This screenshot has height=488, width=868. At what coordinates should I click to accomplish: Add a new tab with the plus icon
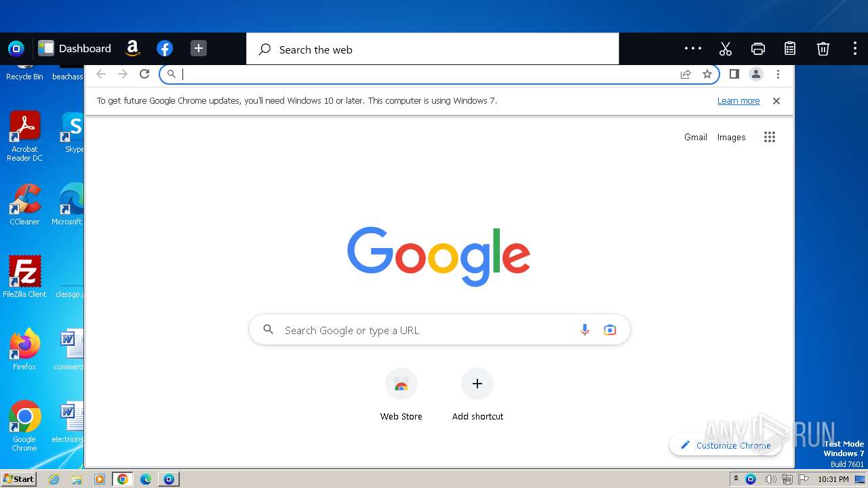tap(198, 48)
